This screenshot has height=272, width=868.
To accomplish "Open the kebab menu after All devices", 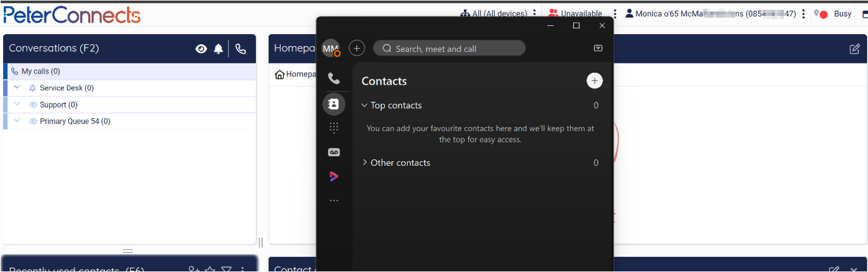I will [x=534, y=13].
